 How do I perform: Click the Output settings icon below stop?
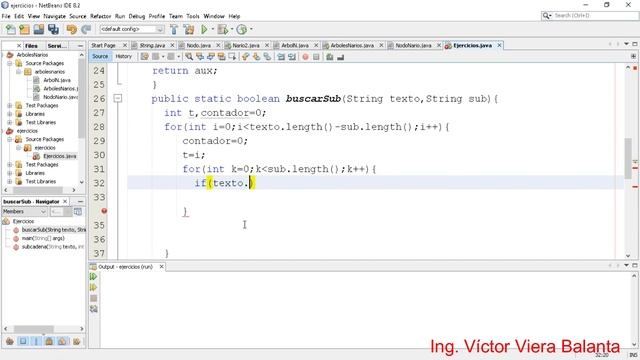tap(93, 309)
